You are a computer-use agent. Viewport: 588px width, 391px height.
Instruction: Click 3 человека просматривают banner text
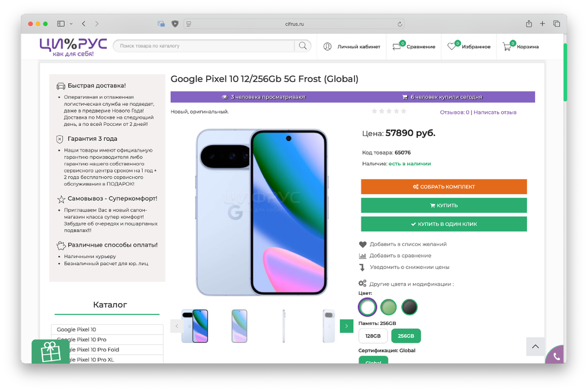click(x=268, y=97)
